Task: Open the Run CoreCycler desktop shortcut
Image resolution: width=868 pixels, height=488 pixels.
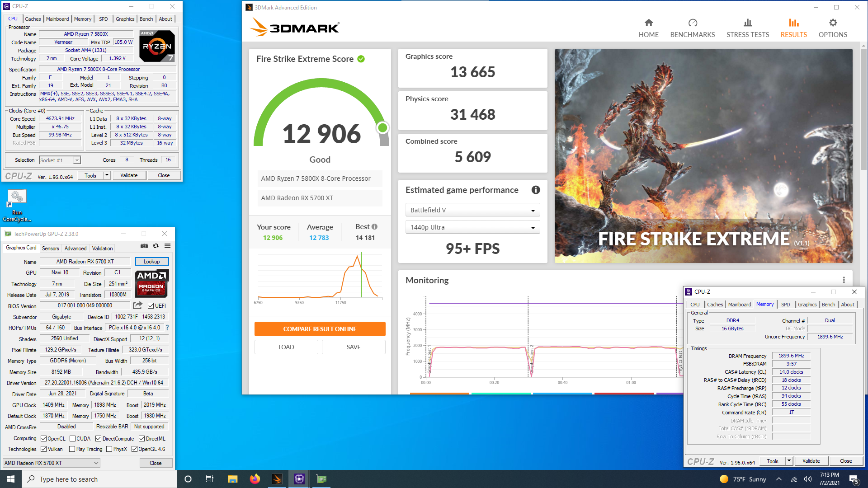Action: 17,206
